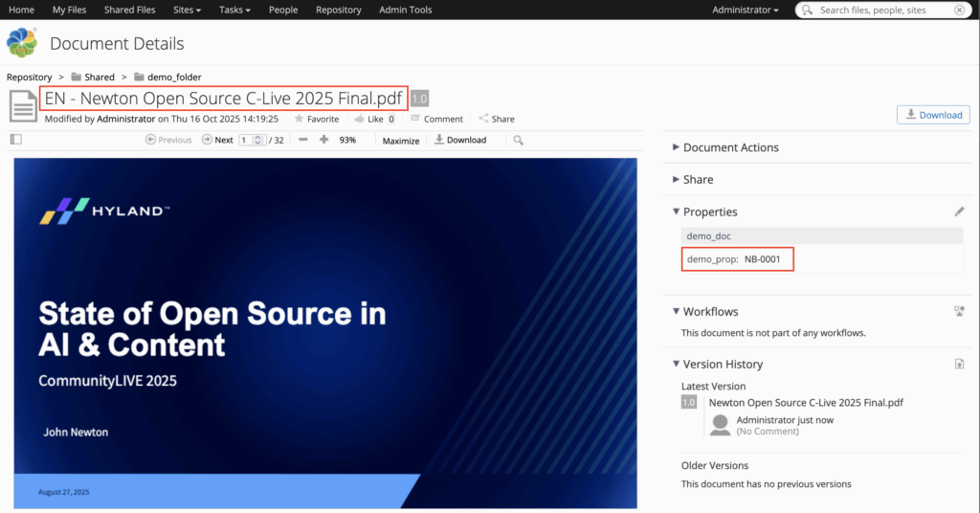The width and height of the screenshot is (980, 513).
Task: Click the edit properties pencil icon
Action: tap(959, 212)
